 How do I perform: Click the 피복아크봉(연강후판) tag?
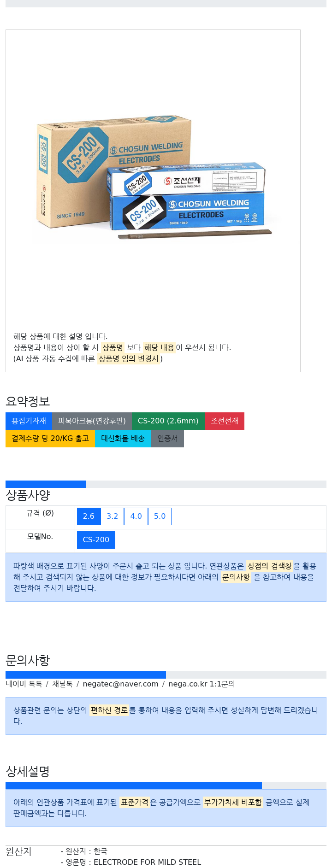(92, 421)
